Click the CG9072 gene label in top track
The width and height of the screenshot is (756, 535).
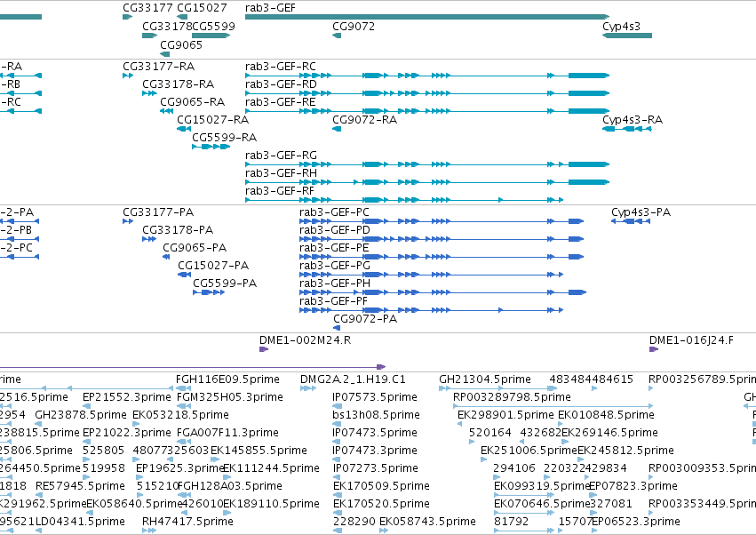tap(354, 26)
